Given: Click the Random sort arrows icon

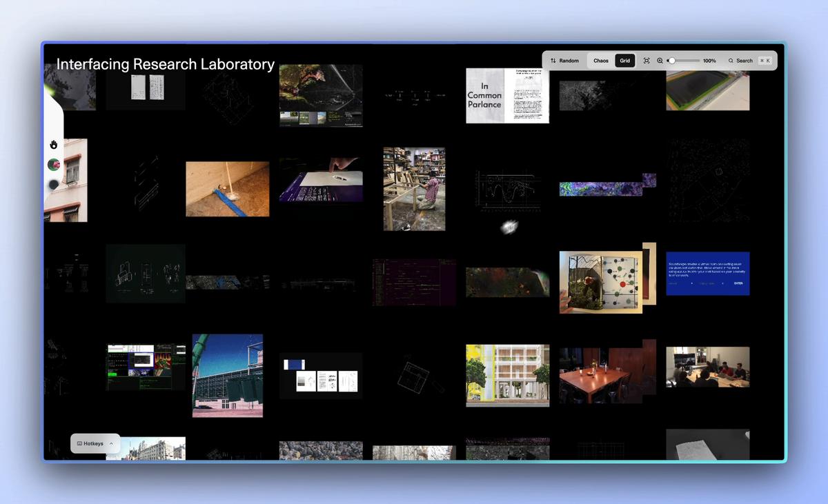Looking at the screenshot, I should (553, 61).
